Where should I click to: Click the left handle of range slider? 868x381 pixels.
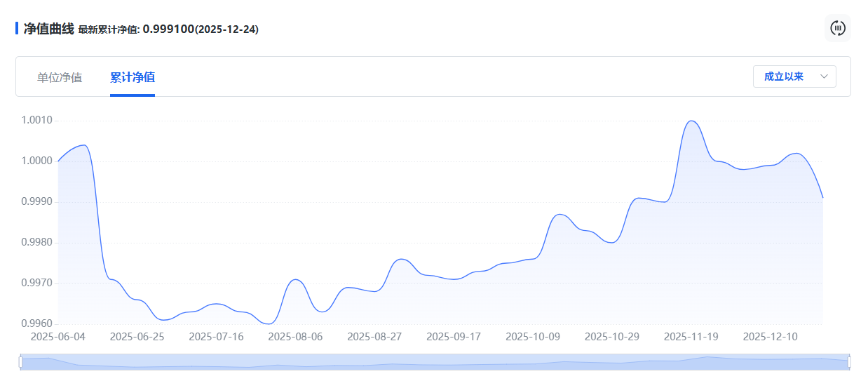point(21,362)
